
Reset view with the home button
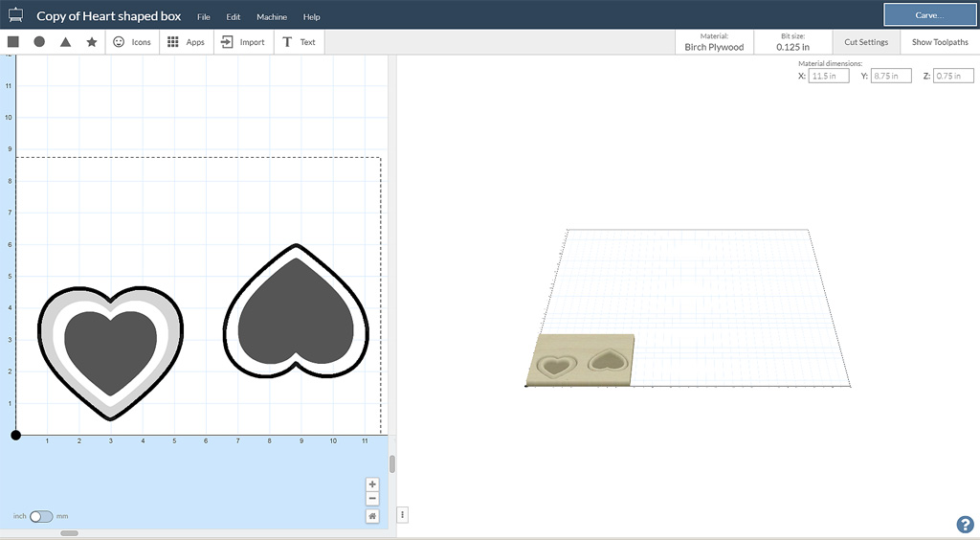[372, 516]
